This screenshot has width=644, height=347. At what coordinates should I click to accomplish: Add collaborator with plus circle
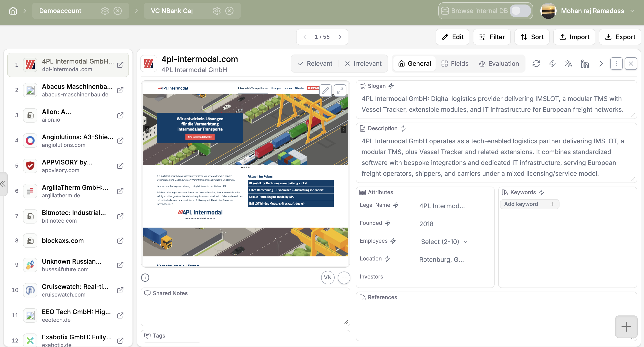coord(344,278)
